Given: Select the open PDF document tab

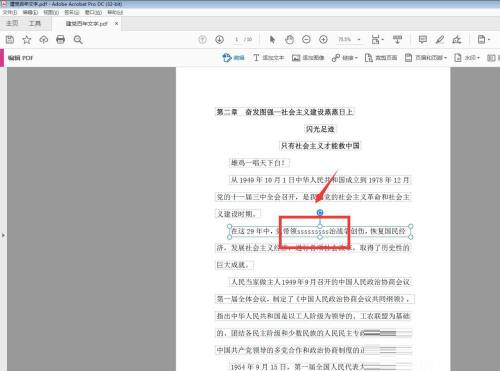Looking at the screenshot, I should coord(86,24).
